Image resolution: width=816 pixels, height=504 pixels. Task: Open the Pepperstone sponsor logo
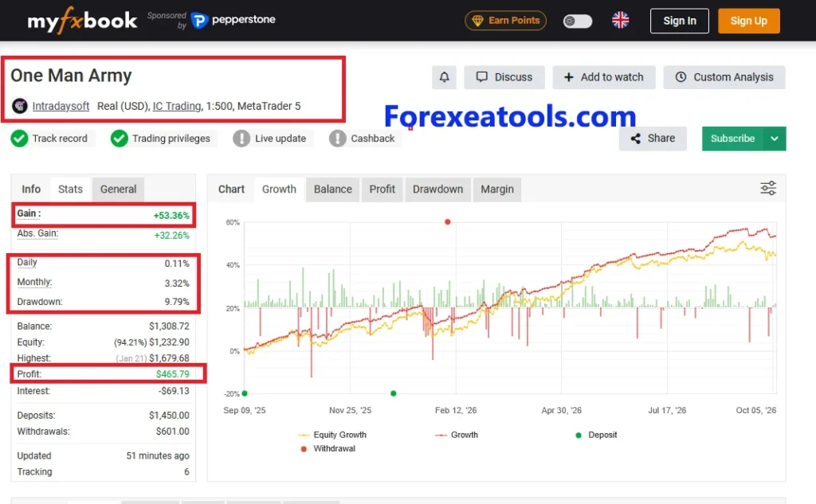tap(233, 20)
